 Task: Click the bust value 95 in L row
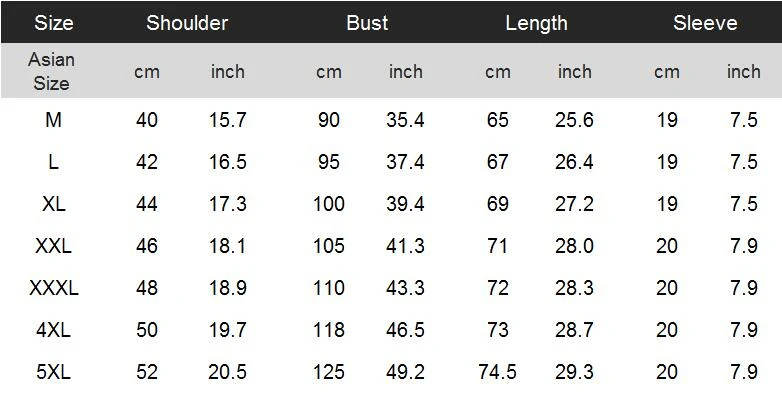click(329, 162)
